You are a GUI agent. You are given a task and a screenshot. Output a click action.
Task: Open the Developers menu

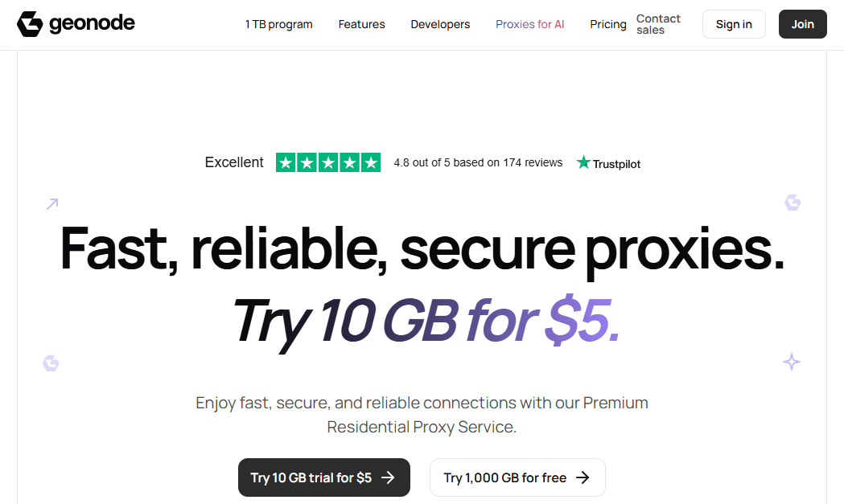coord(440,24)
